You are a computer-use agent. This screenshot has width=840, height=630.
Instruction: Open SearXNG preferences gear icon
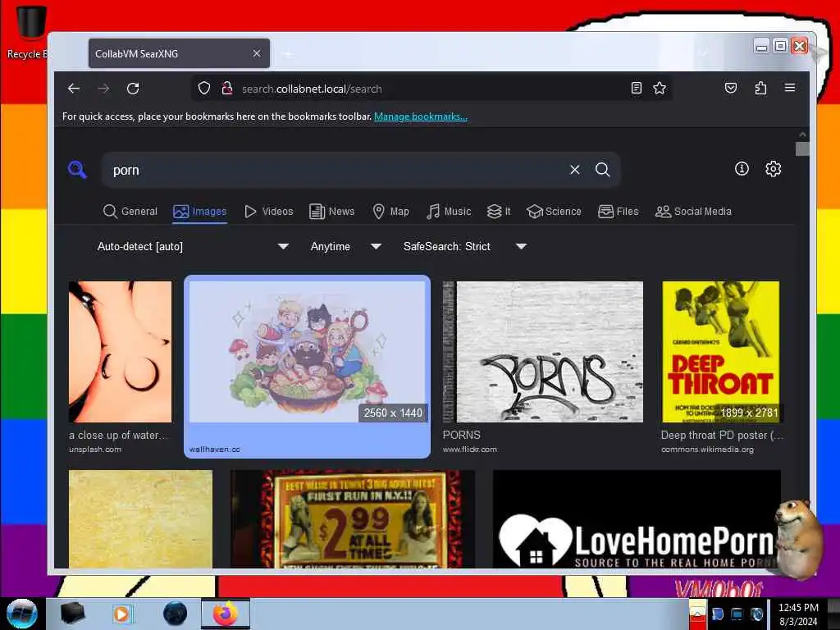[773, 169]
